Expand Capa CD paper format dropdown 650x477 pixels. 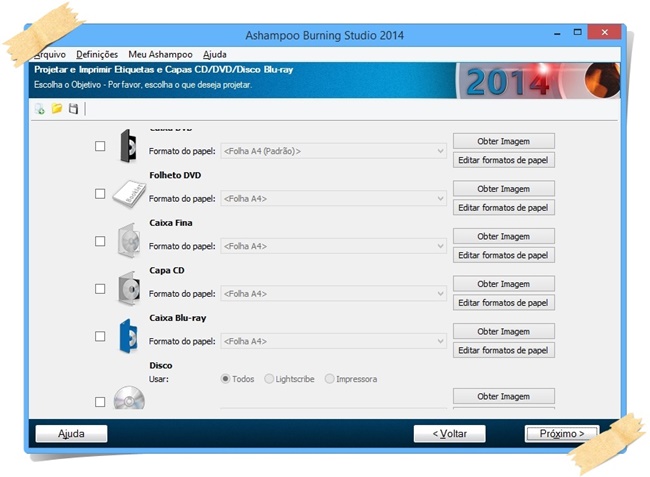(x=334, y=294)
